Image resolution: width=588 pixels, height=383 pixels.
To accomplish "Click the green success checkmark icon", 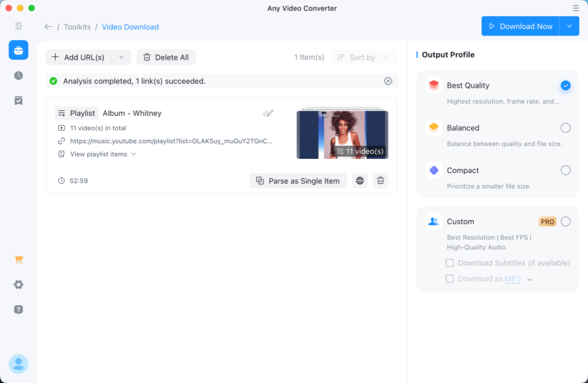I will pyautogui.click(x=53, y=81).
